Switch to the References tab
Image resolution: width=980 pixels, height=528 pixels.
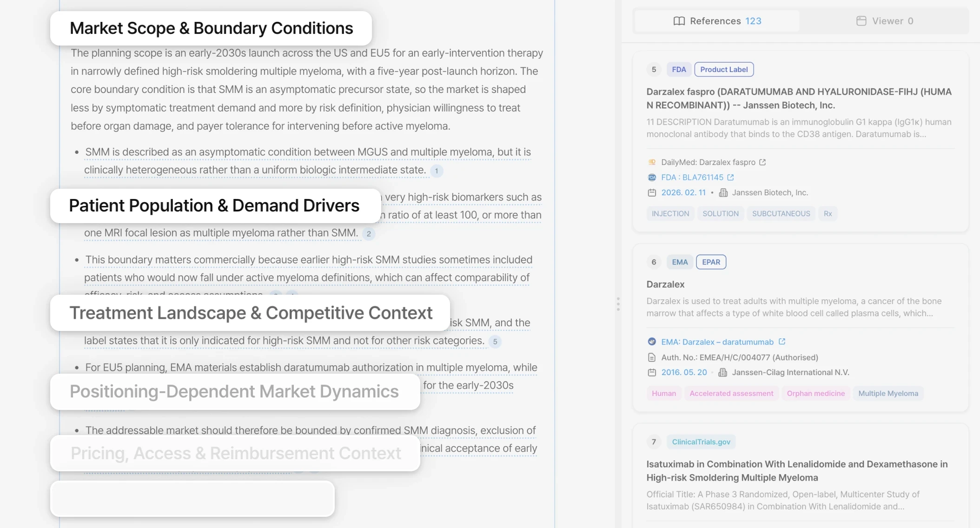[x=717, y=21]
